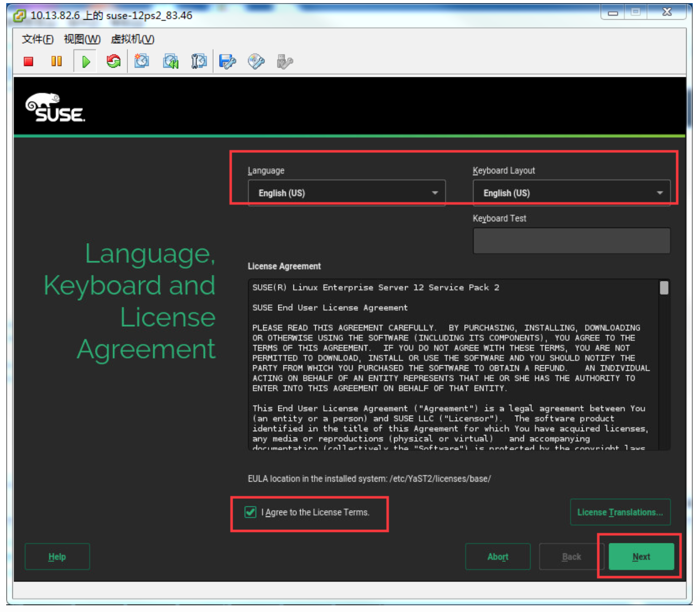Toggle the I Agree to License Terms checkbox

pyautogui.click(x=250, y=512)
